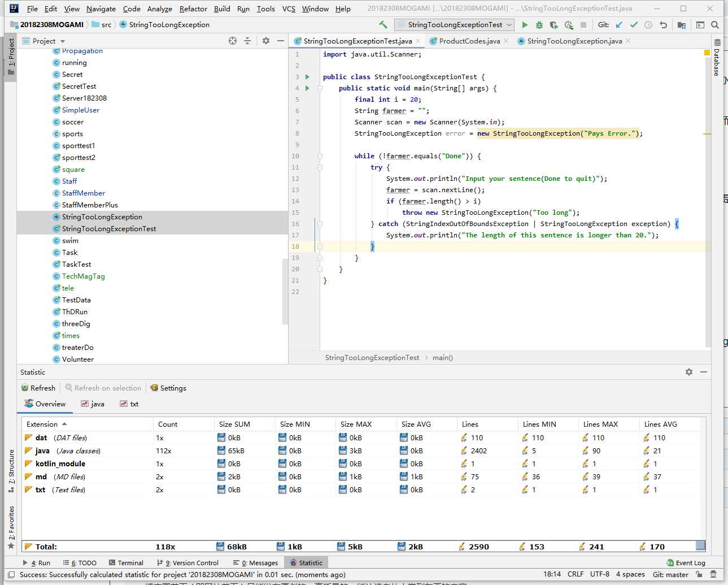
Task: Collapse the main method fold on line 4
Action: (x=320, y=88)
